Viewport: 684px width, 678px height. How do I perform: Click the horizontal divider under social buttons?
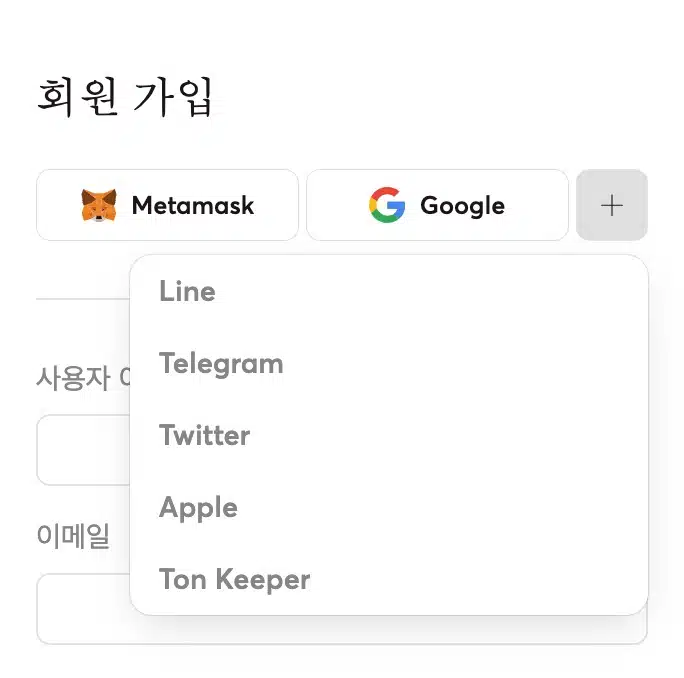83,299
